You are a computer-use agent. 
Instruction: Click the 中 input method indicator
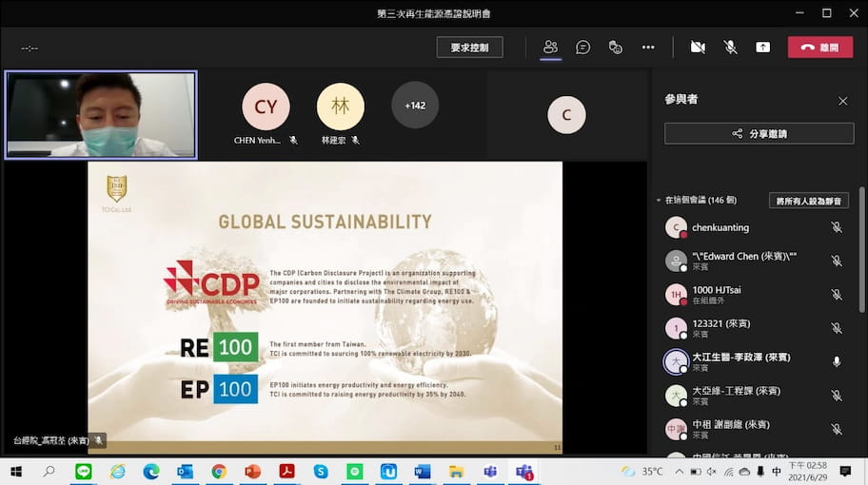coord(776,472)
